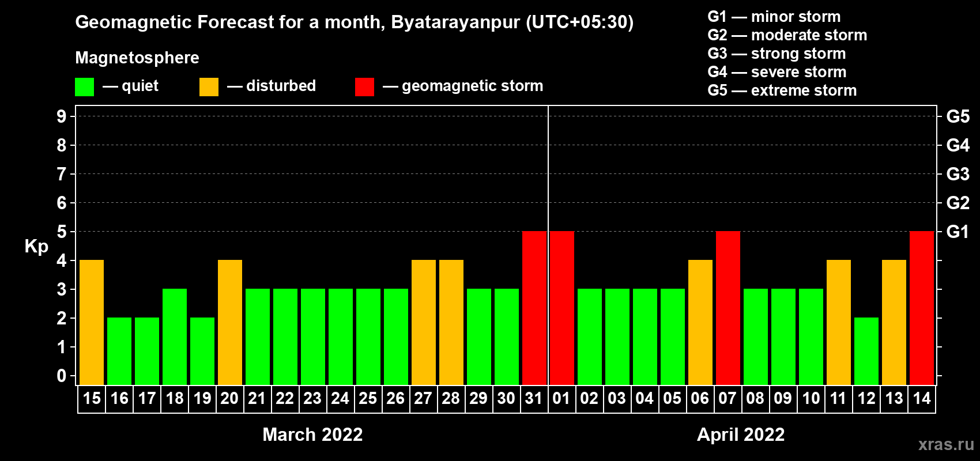
Task: Click the 'G2 — moderate storm' legend line
Action: [x=787, y=35]
